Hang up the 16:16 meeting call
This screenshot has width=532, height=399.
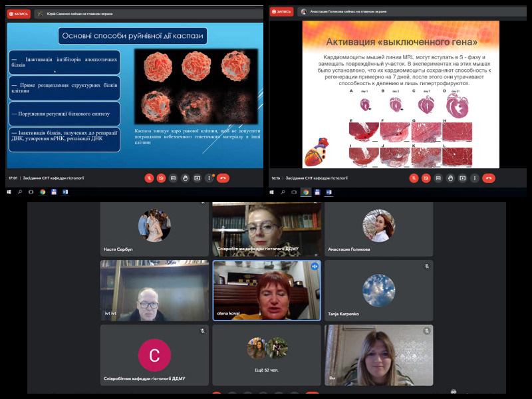[x=489, y=178]
